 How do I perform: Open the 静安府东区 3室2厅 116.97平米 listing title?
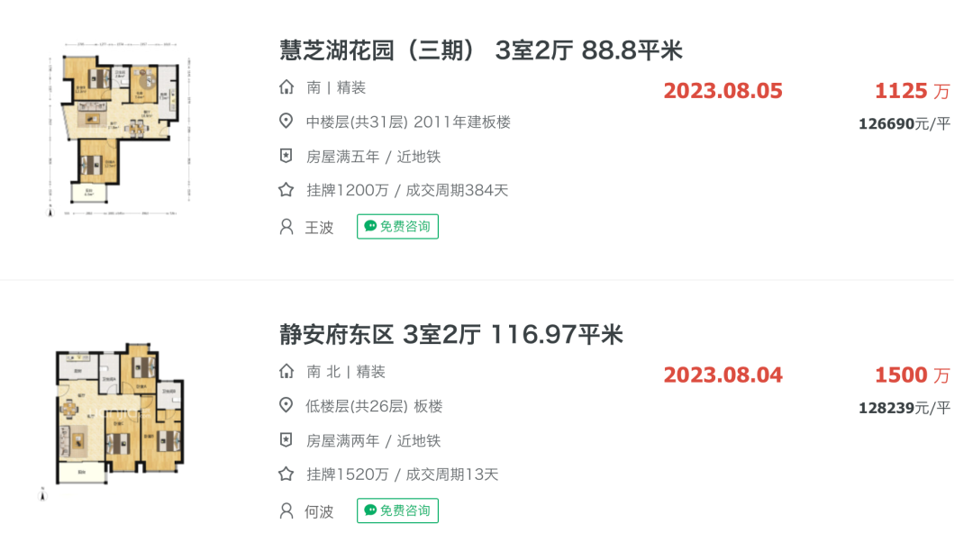451,334
